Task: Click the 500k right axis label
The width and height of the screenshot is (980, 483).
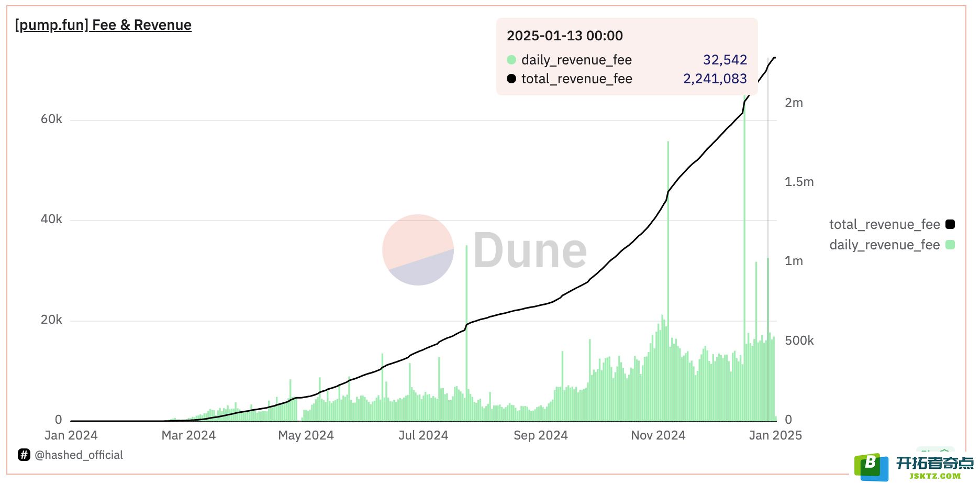Action: pyautogui.click(x=799, y=341)
